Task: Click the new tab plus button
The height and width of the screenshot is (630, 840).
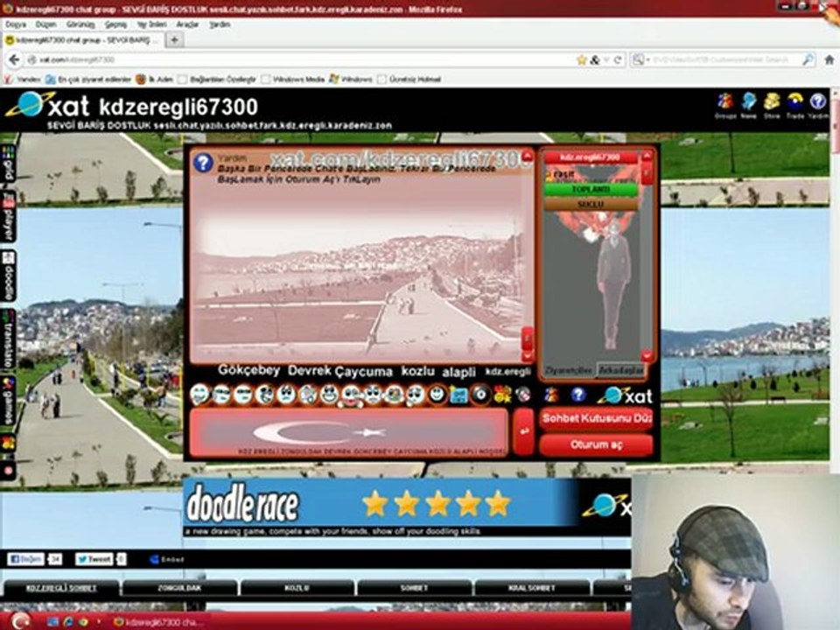Action: (174, 39)
